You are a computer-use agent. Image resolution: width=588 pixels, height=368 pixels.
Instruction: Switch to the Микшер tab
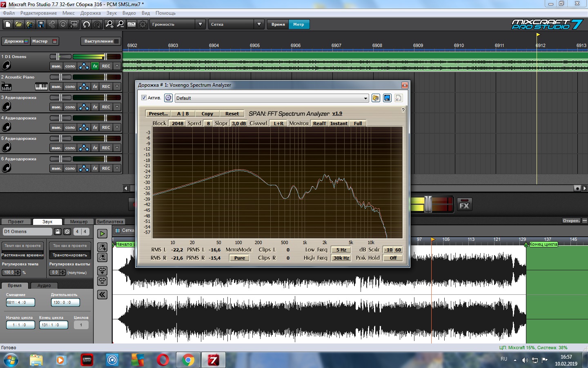click(x=79, y=222)
